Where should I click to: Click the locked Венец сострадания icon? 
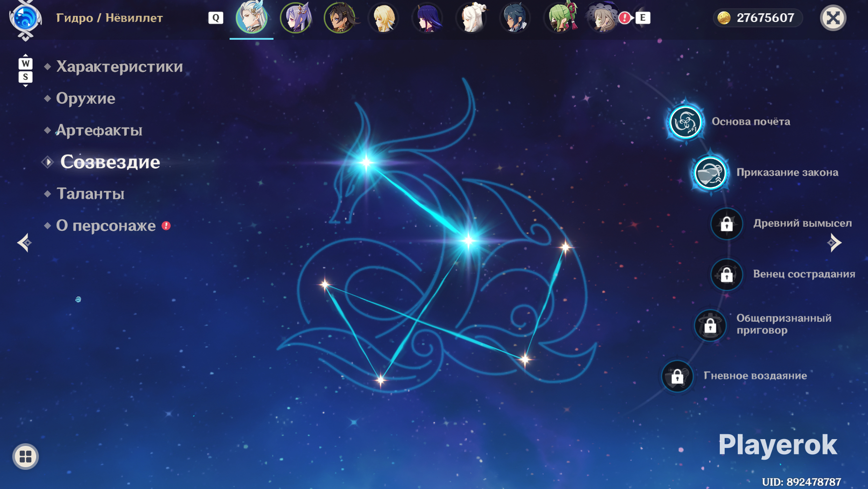pyautogui.click(x=727, y=275)
